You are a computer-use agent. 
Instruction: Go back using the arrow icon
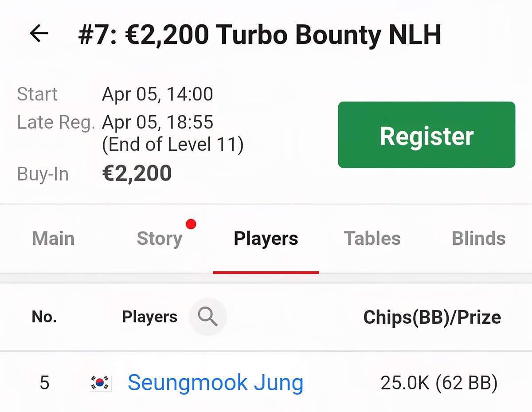click(x=39, y=34)
